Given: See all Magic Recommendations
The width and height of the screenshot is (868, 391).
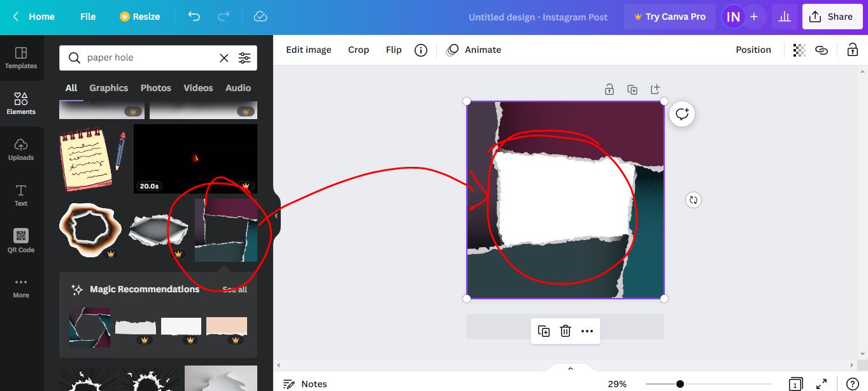Looking at the screenshot, I should click(x=234, y=290).
